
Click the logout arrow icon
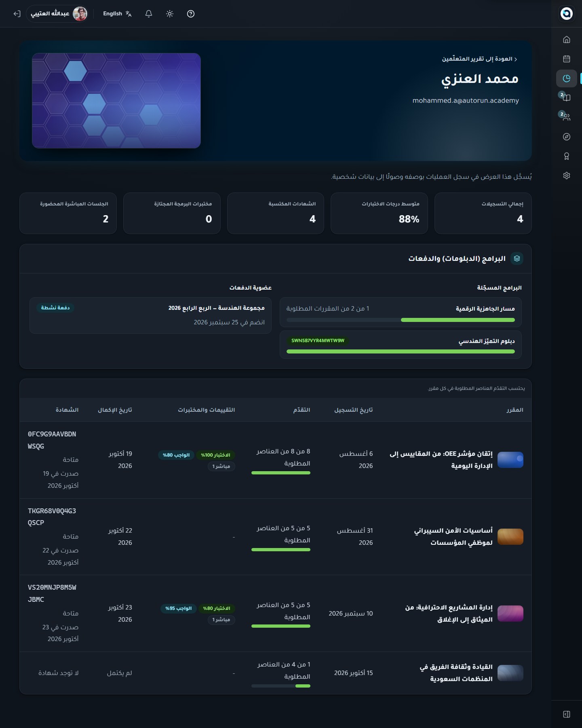pos(17,14)
